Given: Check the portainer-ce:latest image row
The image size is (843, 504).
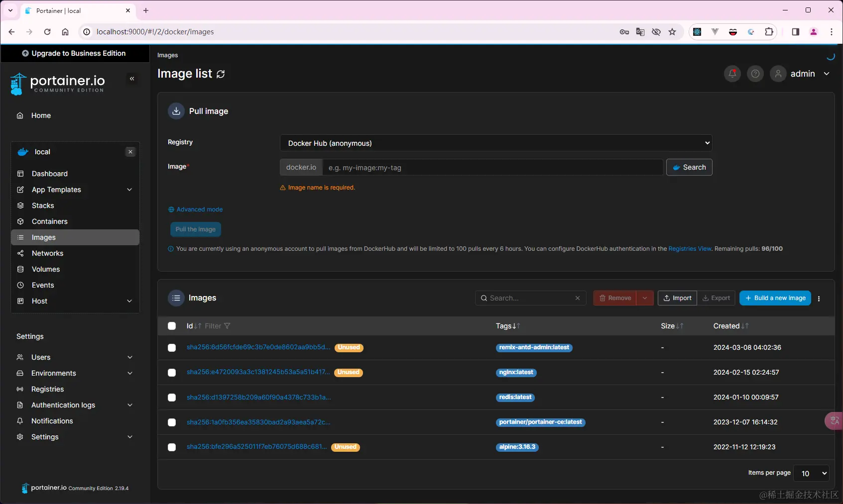Looking at the screenshot, I should tap(172, 422).
